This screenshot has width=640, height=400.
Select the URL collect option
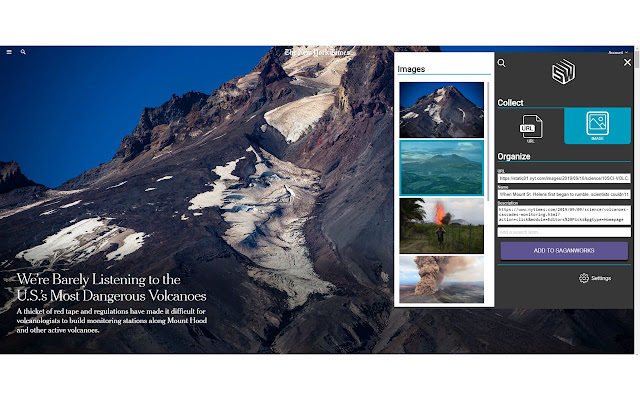[531, 128]
